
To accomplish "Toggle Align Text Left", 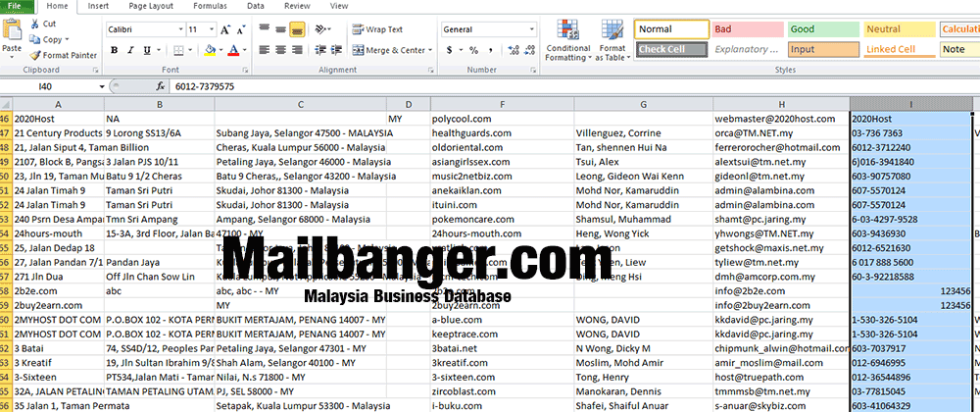I will click(x=265, y=50).
